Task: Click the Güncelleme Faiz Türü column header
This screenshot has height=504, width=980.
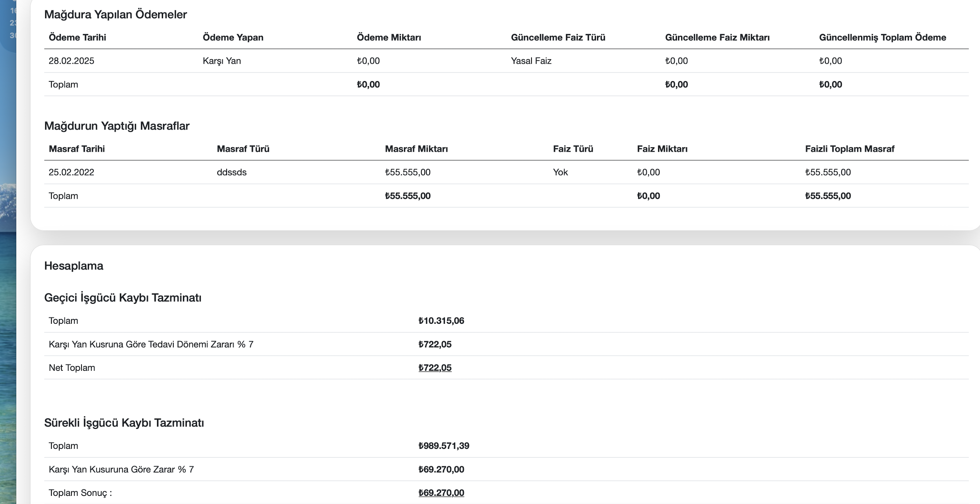Action: (558, 37)
